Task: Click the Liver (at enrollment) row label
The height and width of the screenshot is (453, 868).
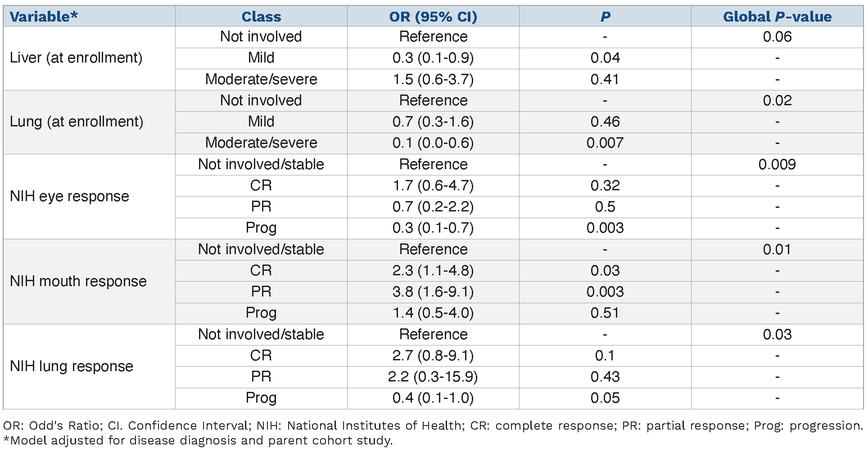Action: (76, 58)
